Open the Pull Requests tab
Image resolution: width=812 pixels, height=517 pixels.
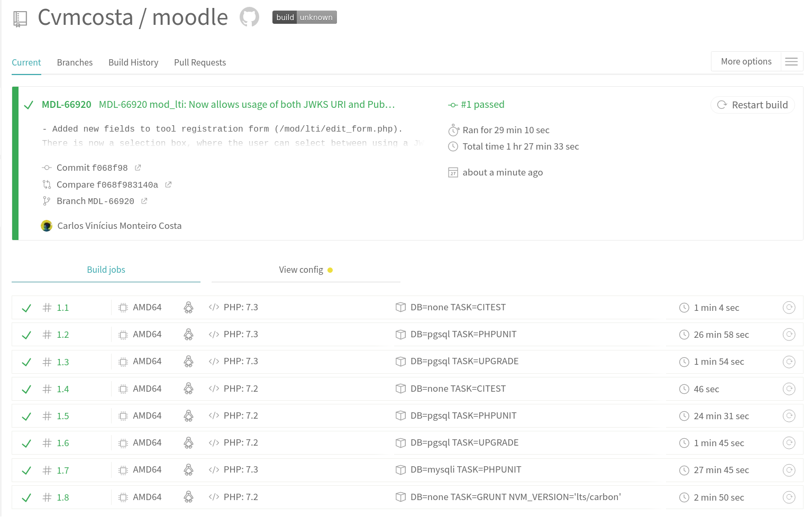click(x=200, y=62)
